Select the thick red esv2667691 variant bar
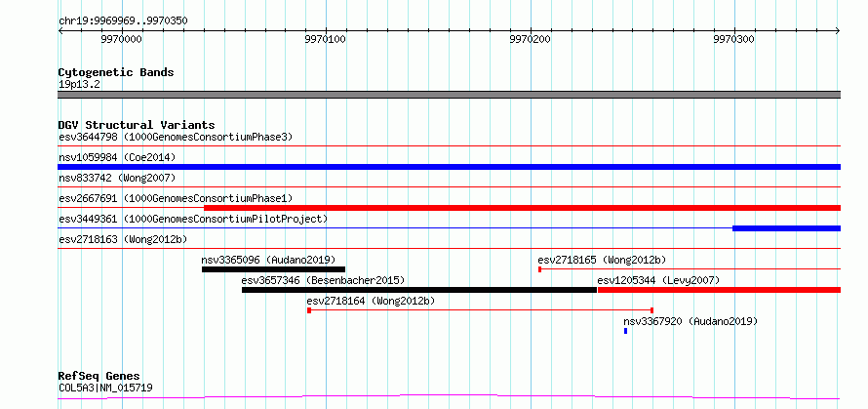868x409 pixels. [522, 208]
